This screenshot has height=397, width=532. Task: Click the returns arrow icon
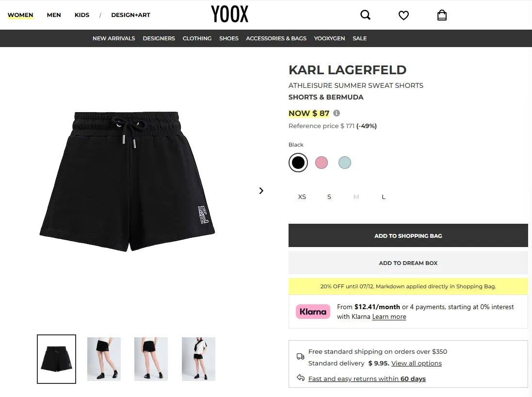click(x=300, y=378)
